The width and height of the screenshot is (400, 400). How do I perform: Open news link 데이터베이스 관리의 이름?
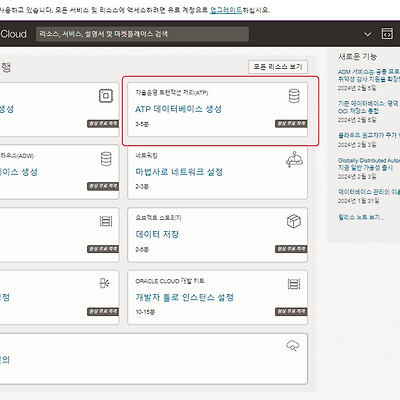click(369, 192)
